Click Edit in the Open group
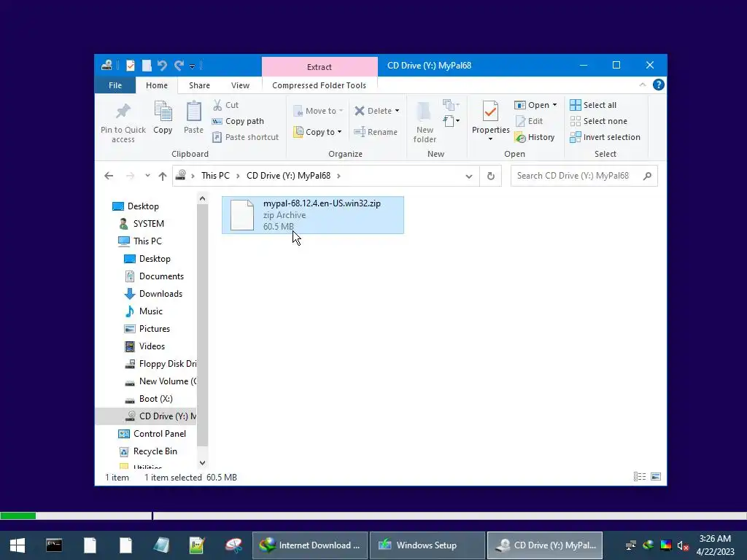This screenshot has width=747, height=560. tap(529, 121)
